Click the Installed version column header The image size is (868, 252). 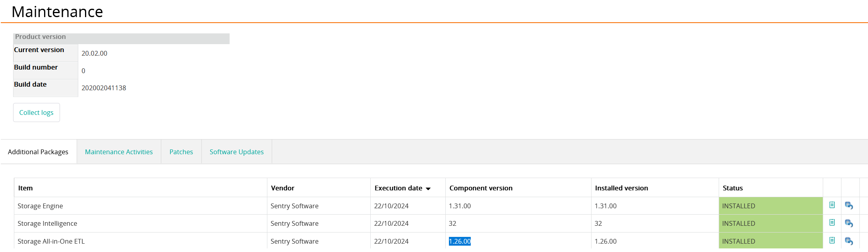click(x=655, y=188)
